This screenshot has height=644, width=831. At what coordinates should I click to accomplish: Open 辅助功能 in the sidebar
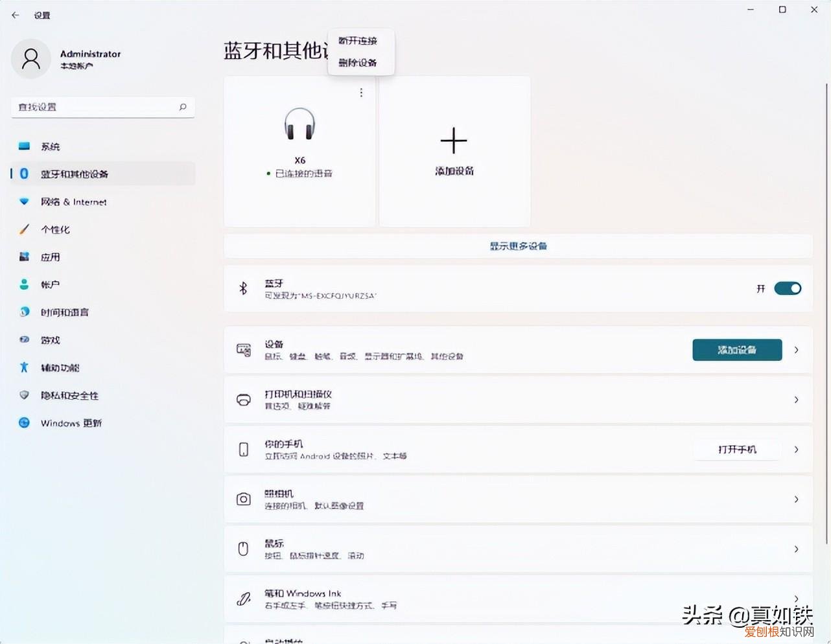(103, 368)
